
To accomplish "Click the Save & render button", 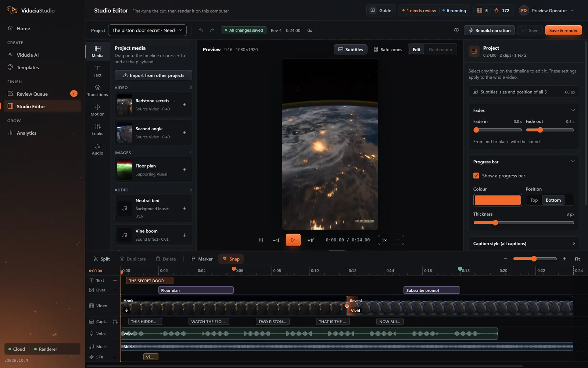I will pos(563,30).
